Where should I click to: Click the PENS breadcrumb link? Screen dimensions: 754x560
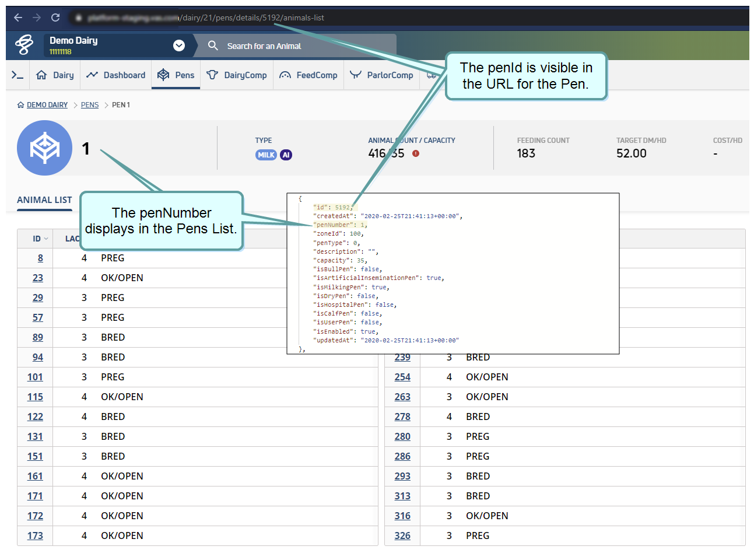[90, 105]
